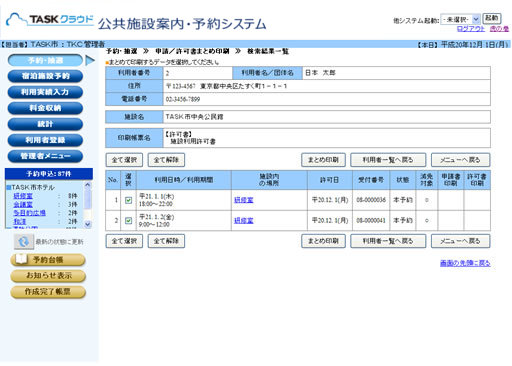Open the 他システム起動 dropdown showing 未選択
This screenshot has width=512, height=366.
(x=460, y=19)
